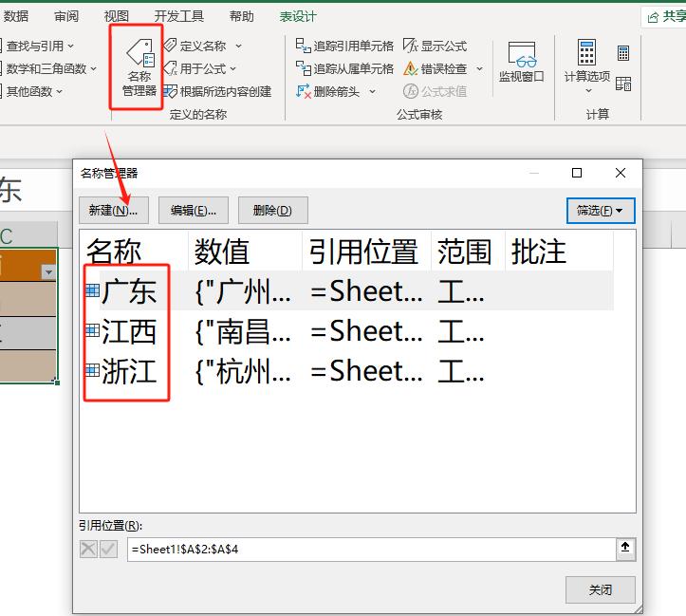Click value {"南昌... cell
The height and width of the screenshot is (616, 686).
[243, 331]
